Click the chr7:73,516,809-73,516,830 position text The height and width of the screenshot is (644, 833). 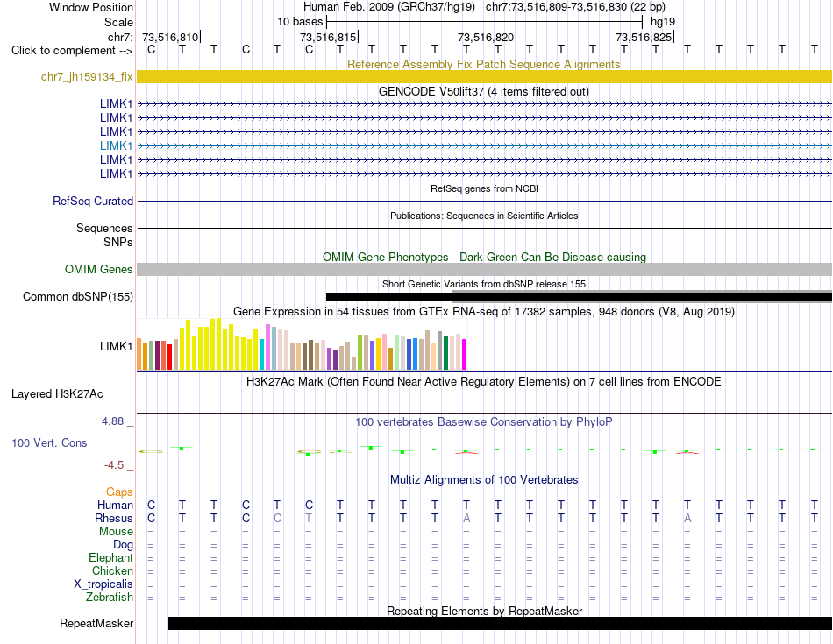(575, 7)
